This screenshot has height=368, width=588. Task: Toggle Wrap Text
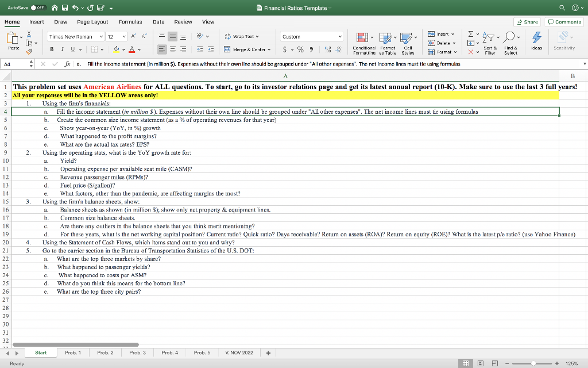click(x=242, y=36)
